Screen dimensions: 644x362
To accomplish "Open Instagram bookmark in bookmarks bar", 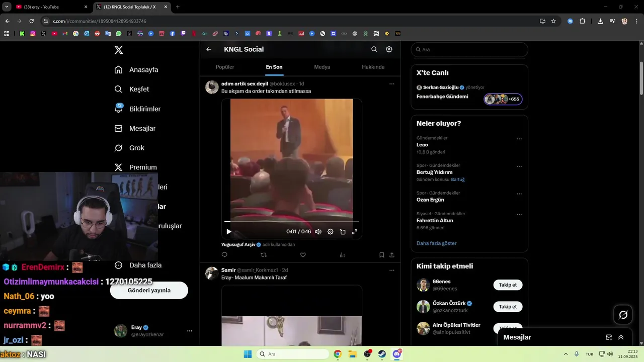I will point(33,34).
